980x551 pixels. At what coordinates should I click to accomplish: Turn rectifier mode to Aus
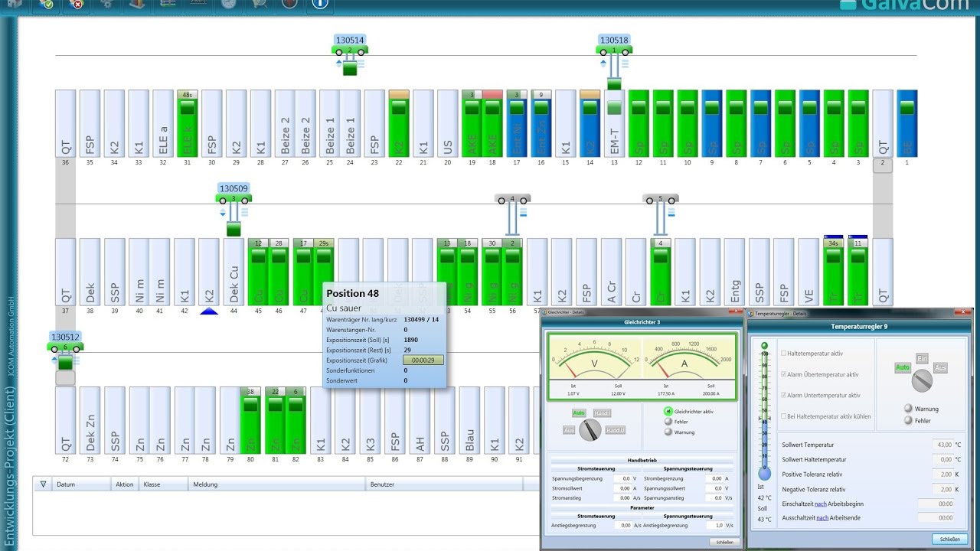[570, 431]
